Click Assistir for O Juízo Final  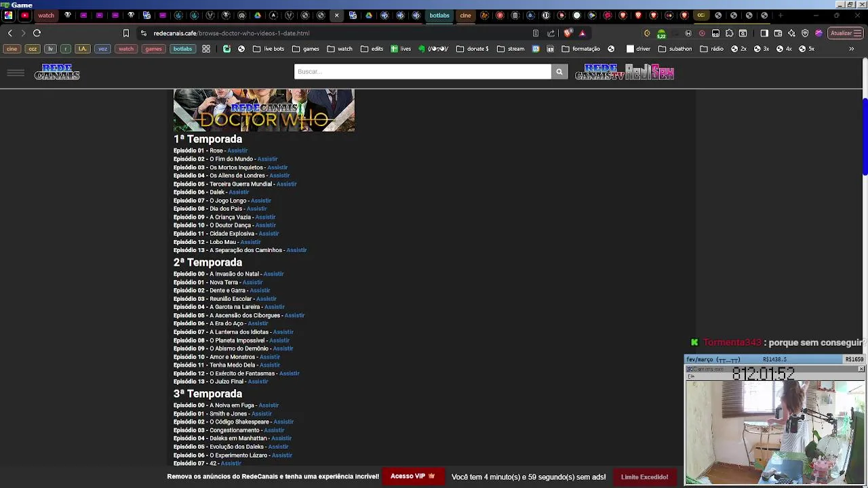(258, 382)
